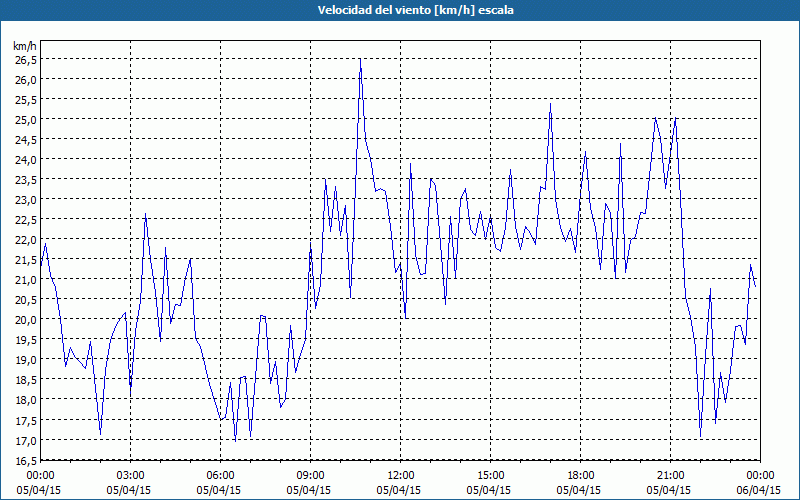
Task: Select the '18:00' time label
Action: point(581,476)
